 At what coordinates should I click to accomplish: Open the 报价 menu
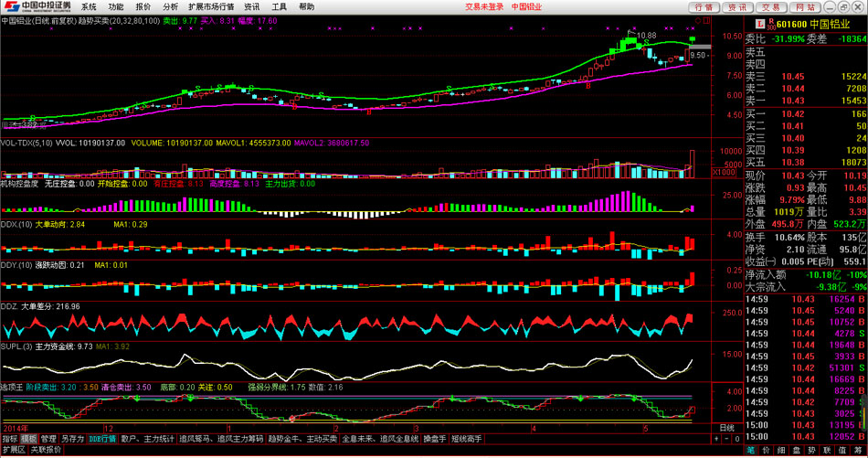point(143,6)
